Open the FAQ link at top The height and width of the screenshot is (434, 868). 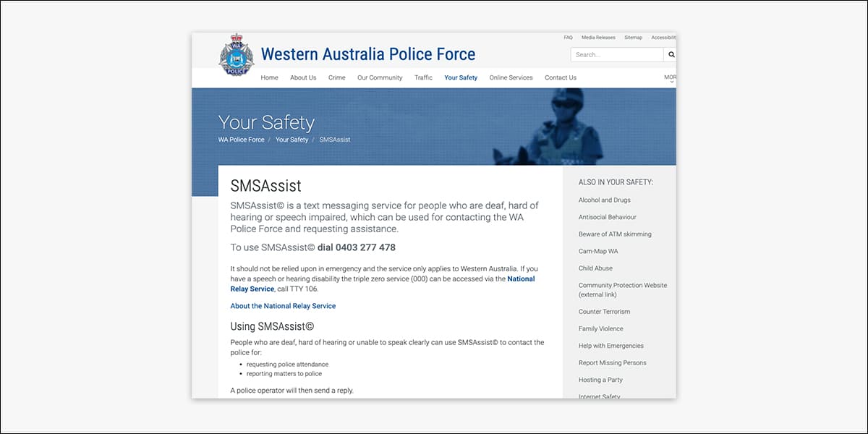568,38
